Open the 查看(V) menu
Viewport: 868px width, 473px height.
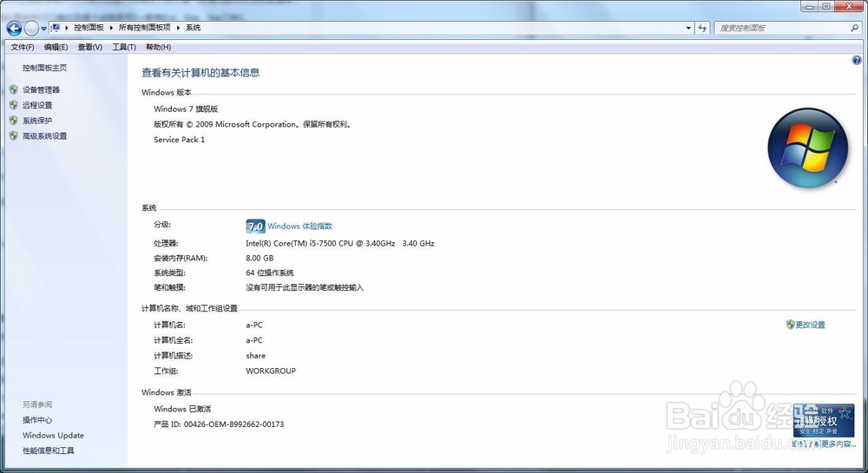point(89,47)
